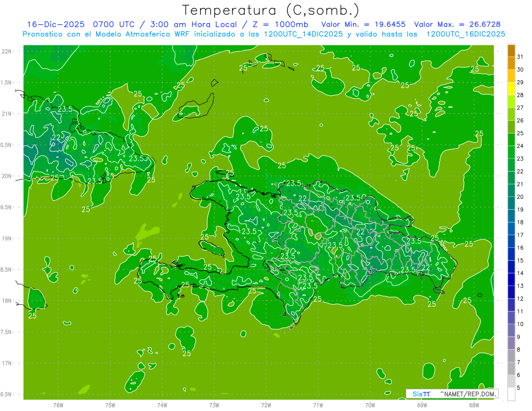Click the "28" label on the color bar

pyautogui.click(x=520, y=95)
